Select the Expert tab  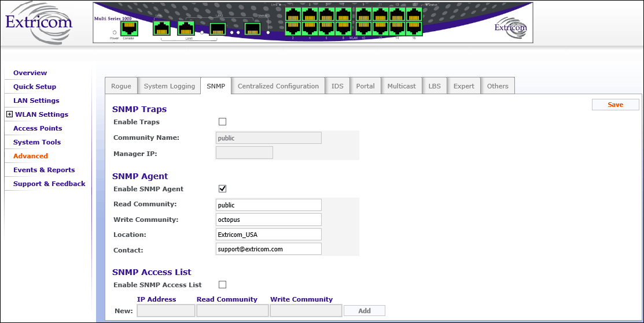click(463, 86)
